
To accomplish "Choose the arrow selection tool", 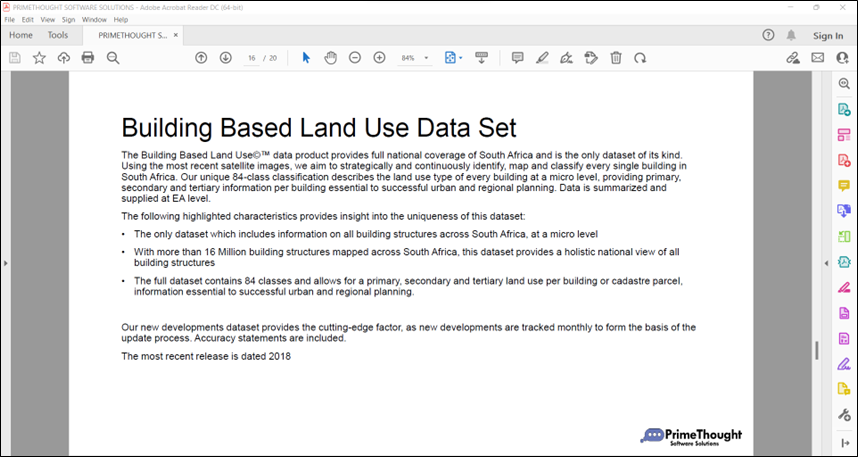I will [306, 57].
